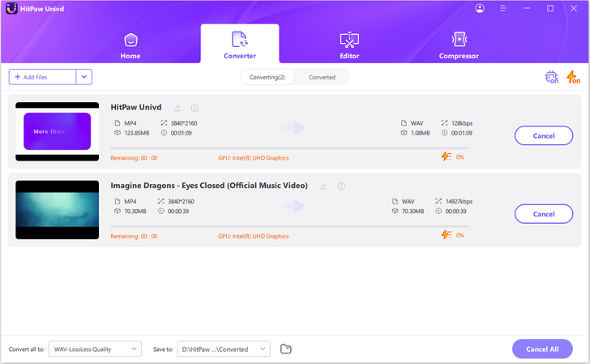Viewport: 590px width, 364px height.
Task: Click the 3840*2160 resolution in HitPaw Univd row
Action: 184,123
